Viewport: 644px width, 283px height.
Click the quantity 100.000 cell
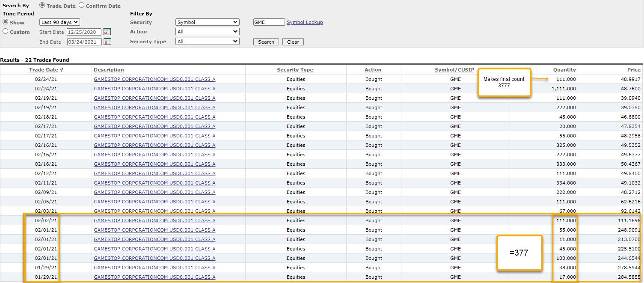coord(566,258)
